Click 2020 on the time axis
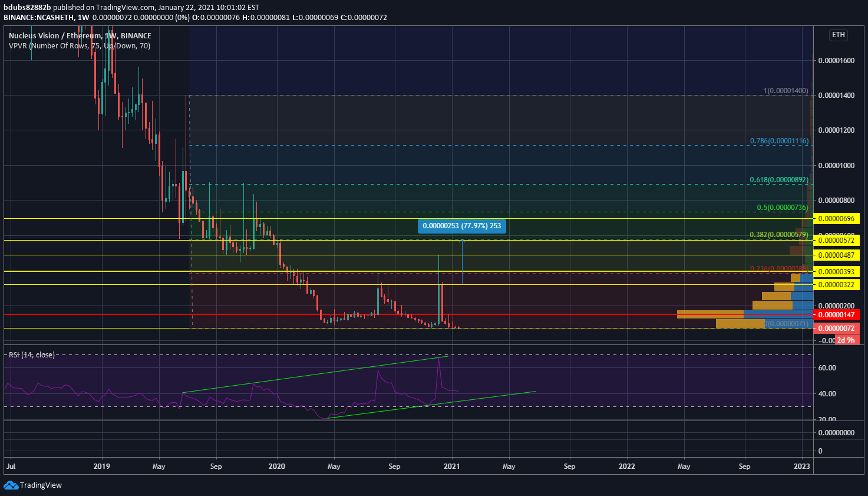Image resolution: width=868 pixels, height=496 pixels. tap(276, 466)
